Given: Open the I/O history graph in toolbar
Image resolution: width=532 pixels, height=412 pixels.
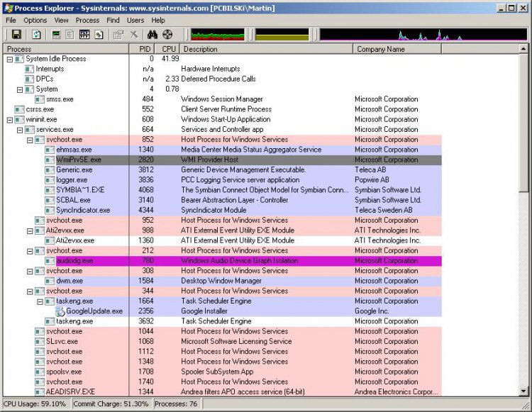Looking at the screenshot, I should [423, 35].
